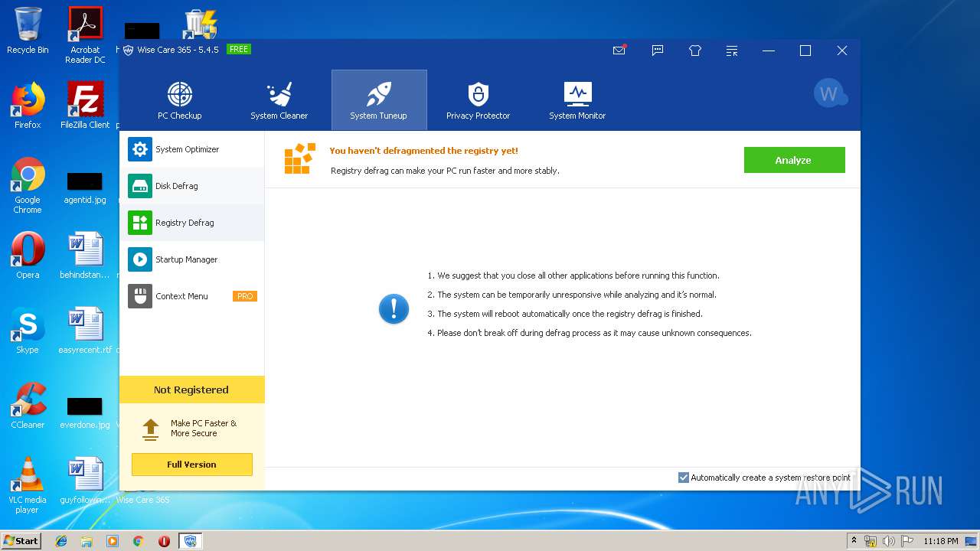Click the orange registry blocks icon
The image size is (980, 551).
click(x=300, y=159)
